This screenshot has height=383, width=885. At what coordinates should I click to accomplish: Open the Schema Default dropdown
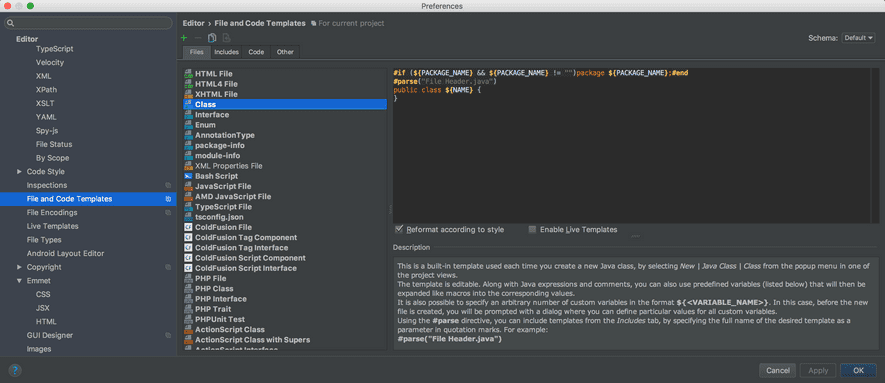(x=858, y=38)
